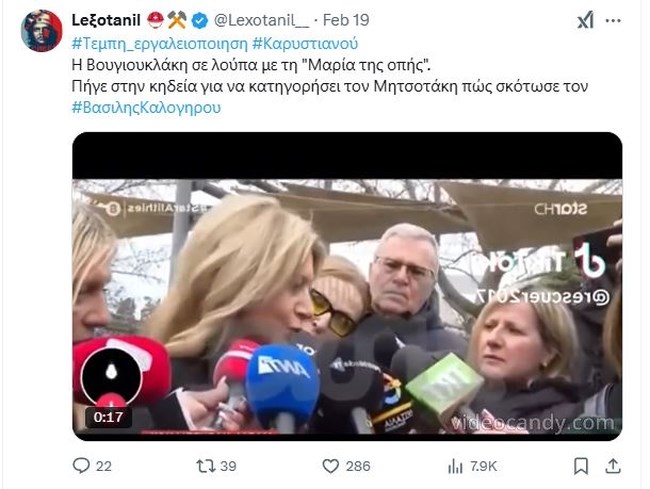Image resolution: width=650 pixels, height=489 pixels.
Task: Open the @Lexotanil__ handle link
Action: (262, 20)
